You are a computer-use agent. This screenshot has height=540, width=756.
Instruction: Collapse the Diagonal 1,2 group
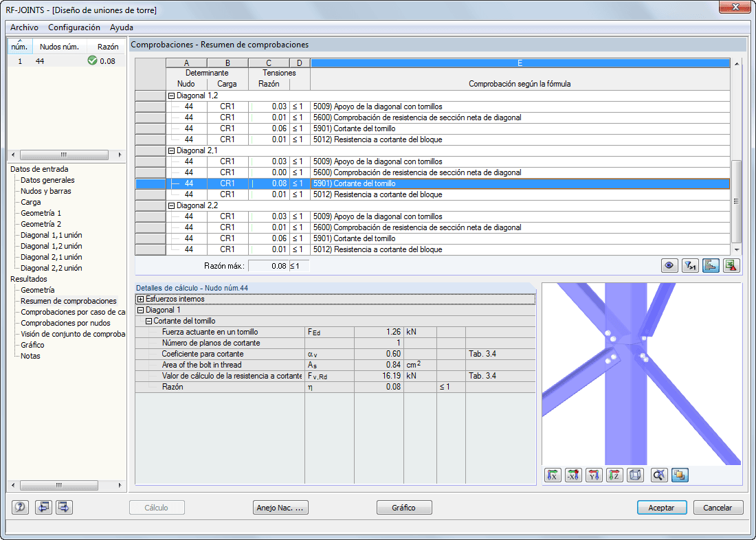click(171, 96)
